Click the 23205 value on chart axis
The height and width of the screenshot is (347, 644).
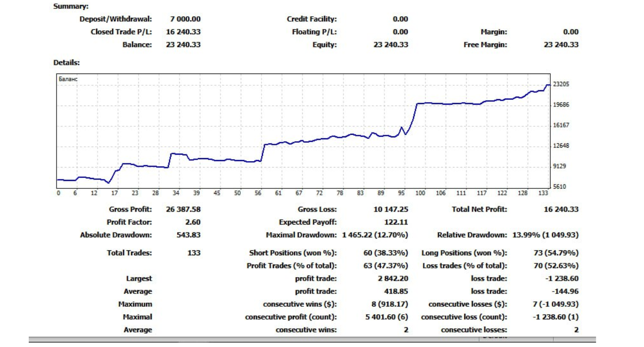pos(561,84)
